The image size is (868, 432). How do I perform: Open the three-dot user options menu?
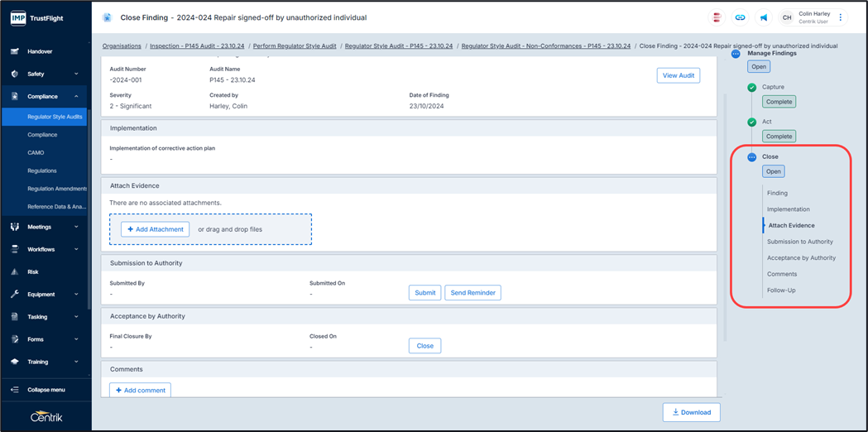point(841,17)
